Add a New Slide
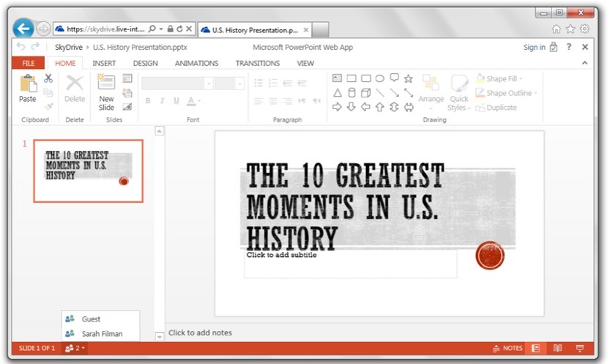610x364 pixels. [x=106, y=92]
